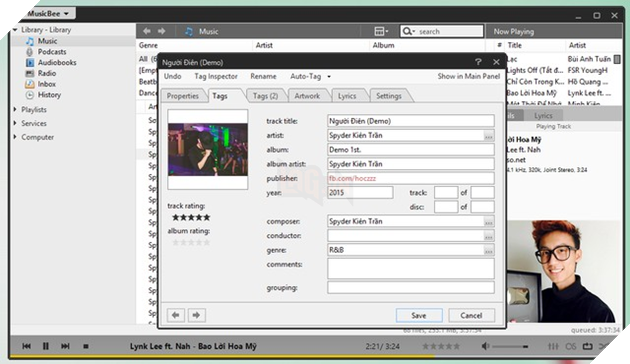630x364 pixels.
Task: Collapse the Library node in sidebar
Action: click(x=15, y=30)
